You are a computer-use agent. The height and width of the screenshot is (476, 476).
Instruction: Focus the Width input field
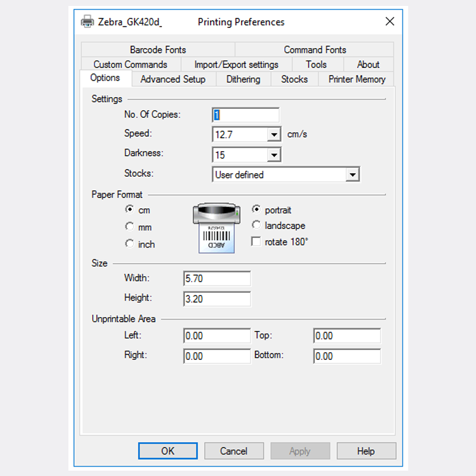[x=217, y=278]
